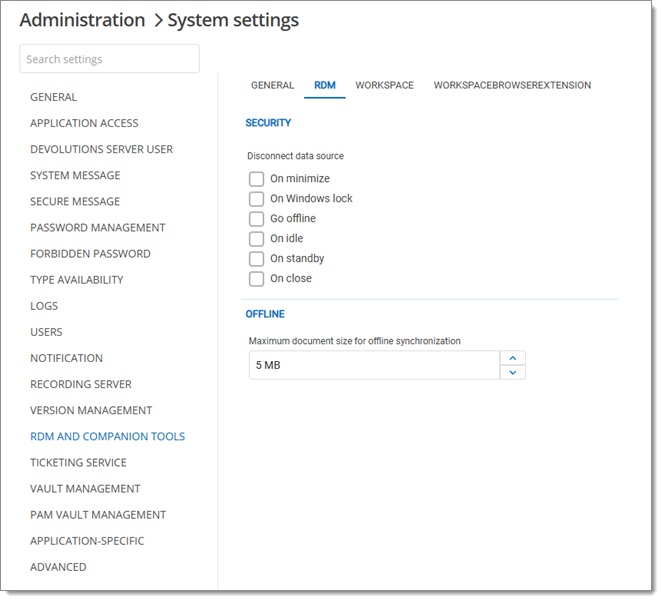Screen dimensions: 662x601
Task: Open TICKETING SERVICE settings
Action: pyautogui.click(x=78, y=463)
